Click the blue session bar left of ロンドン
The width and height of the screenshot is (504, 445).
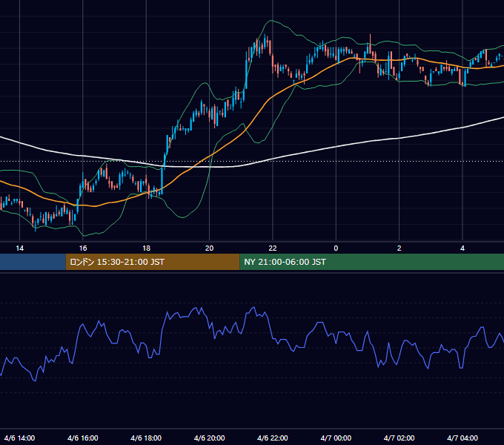[33, 262]
